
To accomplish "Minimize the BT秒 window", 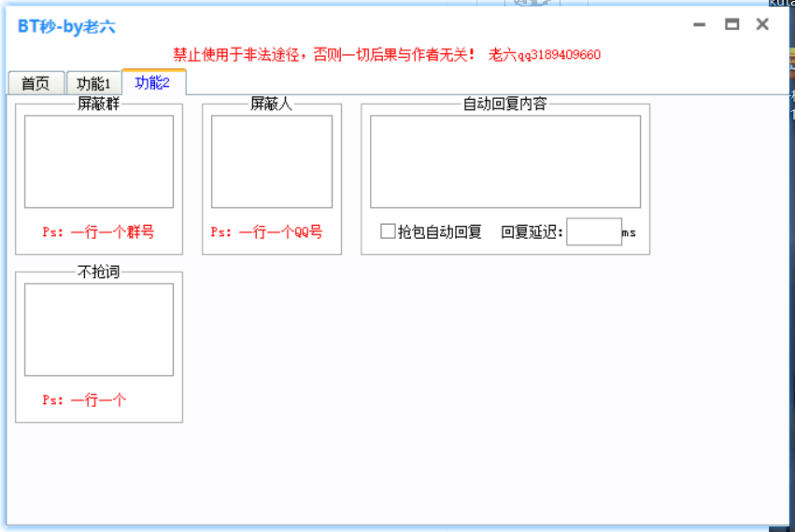I will pos(699,25).
